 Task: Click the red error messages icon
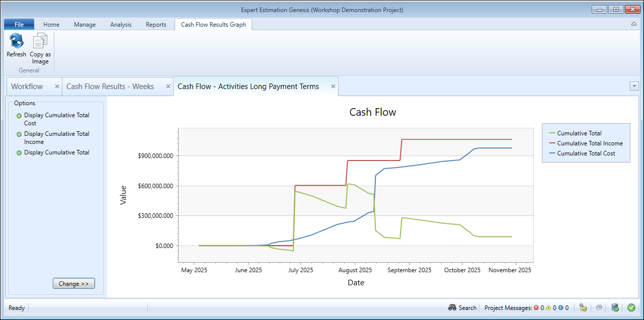[x=536, y=307]
